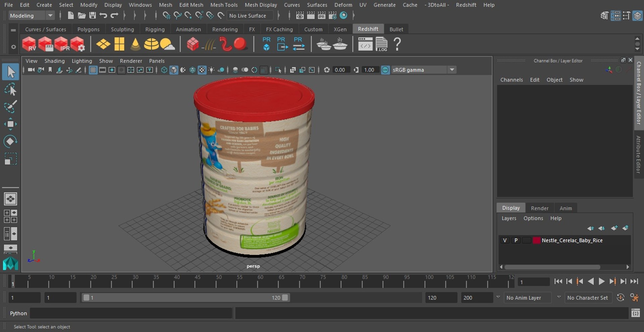The image size is (644, 332).
Task: Click the Select tool arrow
Action: pyautogui.click(x=10, y=72)
